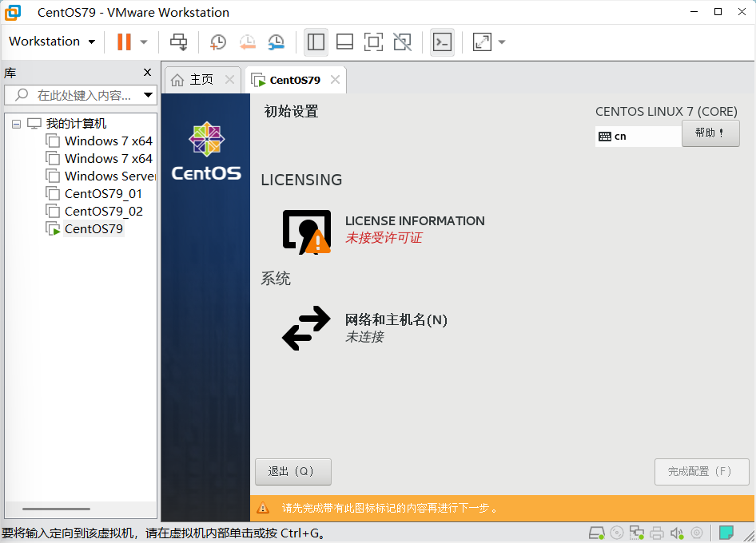The image size is (756, 543).
Task: Take a snapshot of the VM
Action: (x=218, y=42)
